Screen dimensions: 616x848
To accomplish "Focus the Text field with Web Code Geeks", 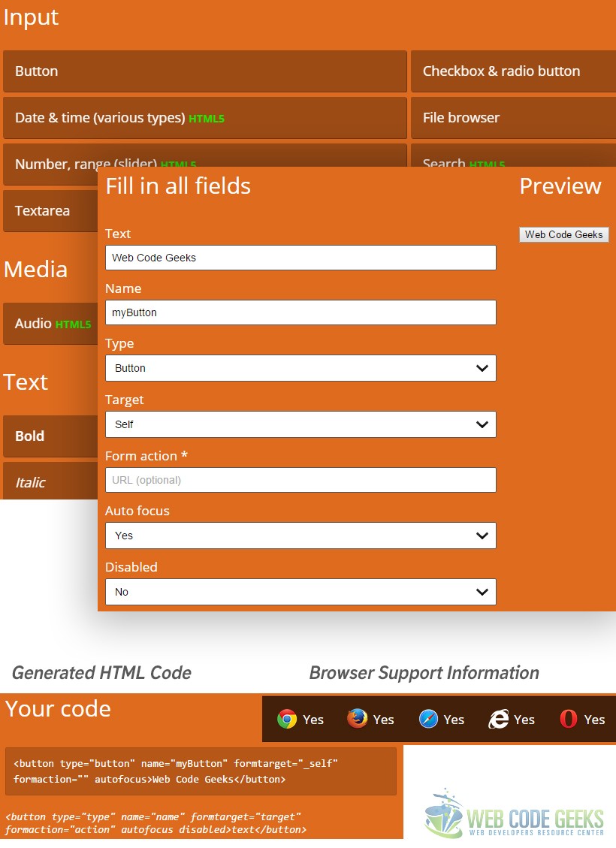I will pyautogui.click(x=300, y=258).
